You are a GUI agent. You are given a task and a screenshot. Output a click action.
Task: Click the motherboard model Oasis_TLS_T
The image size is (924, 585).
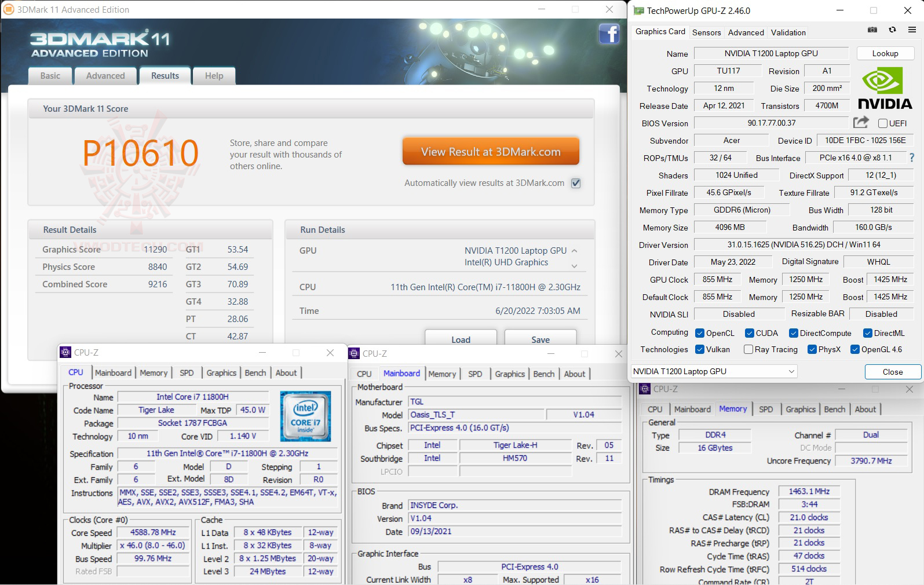click(476, 415)
